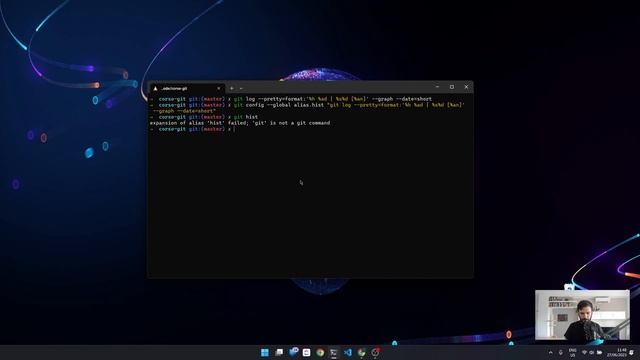This screenshot has height=360, width=640.
Task: Click the 'git hist' command text
Action: (246, 117)
